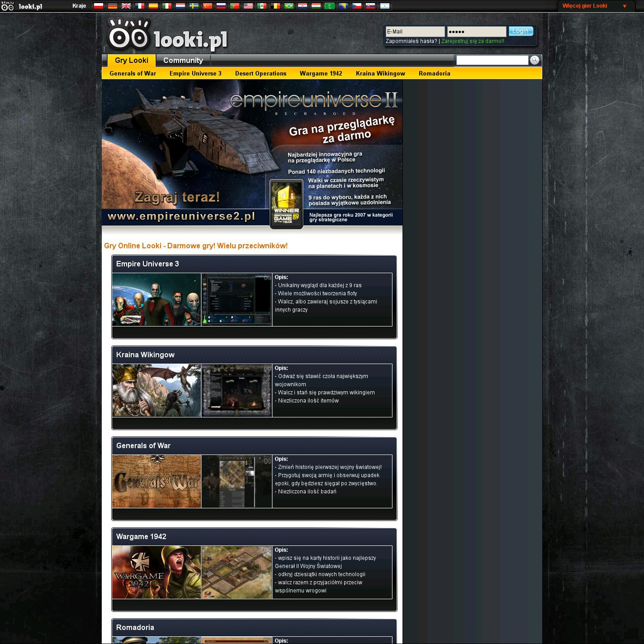Choose the United Kingdom flag

click(x=126, y=6)
